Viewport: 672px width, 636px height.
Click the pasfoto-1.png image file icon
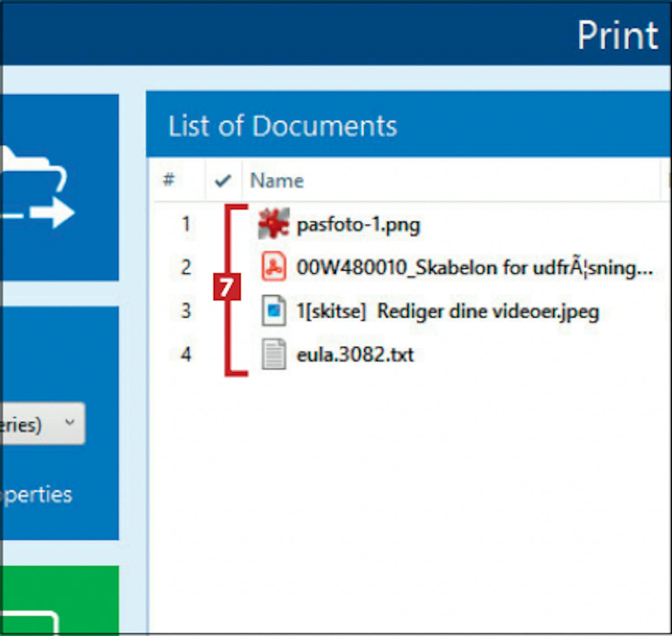274,223
